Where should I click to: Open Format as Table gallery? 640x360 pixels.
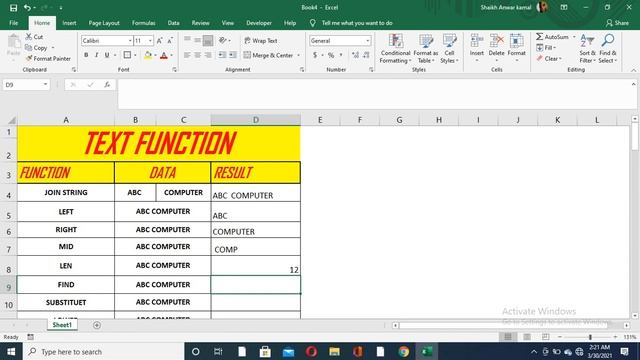[425, 49]
